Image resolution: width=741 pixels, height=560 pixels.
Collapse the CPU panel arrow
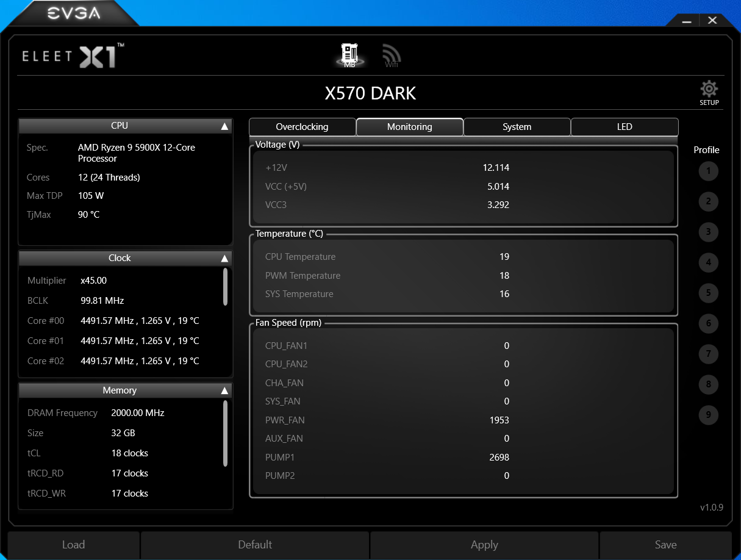point(224,126)
